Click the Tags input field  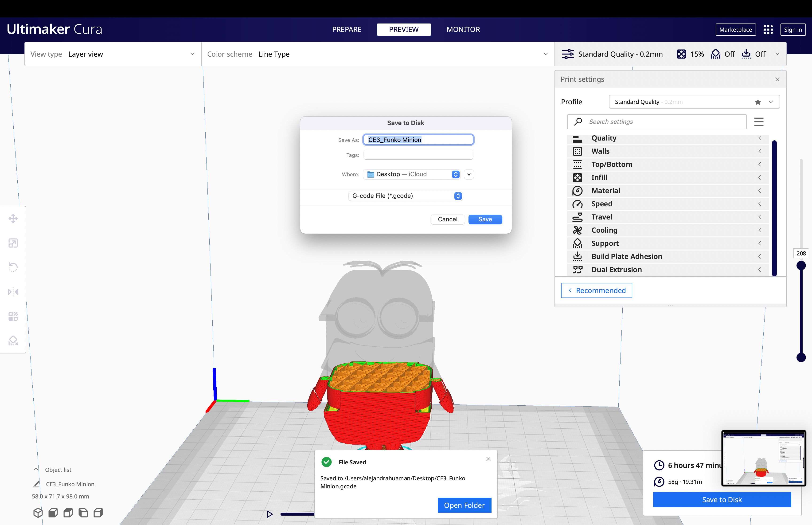click(418, 155)
